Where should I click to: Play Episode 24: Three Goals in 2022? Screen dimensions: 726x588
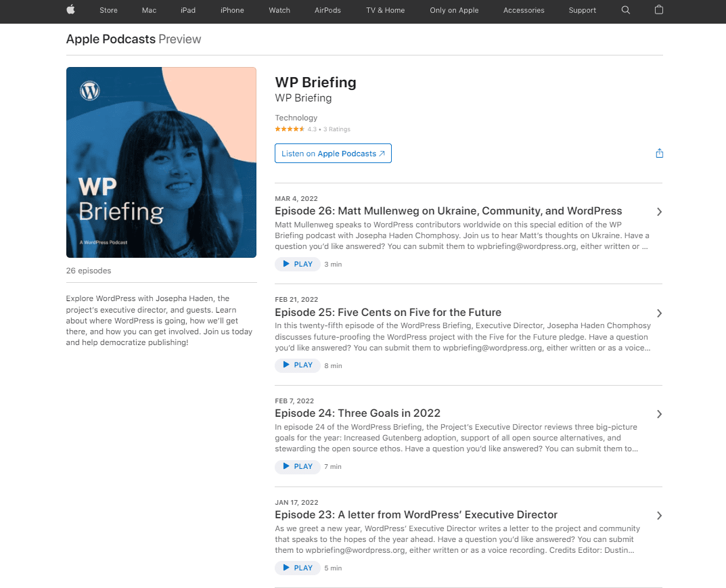point(297,466)
